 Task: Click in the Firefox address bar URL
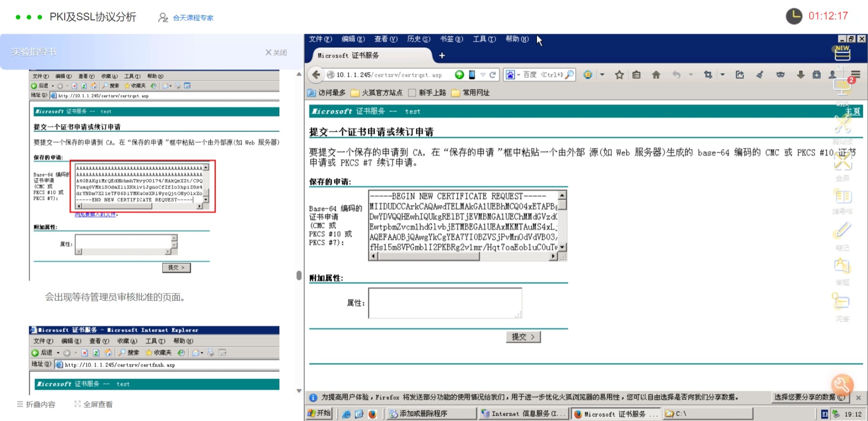(x=389, y=75)
